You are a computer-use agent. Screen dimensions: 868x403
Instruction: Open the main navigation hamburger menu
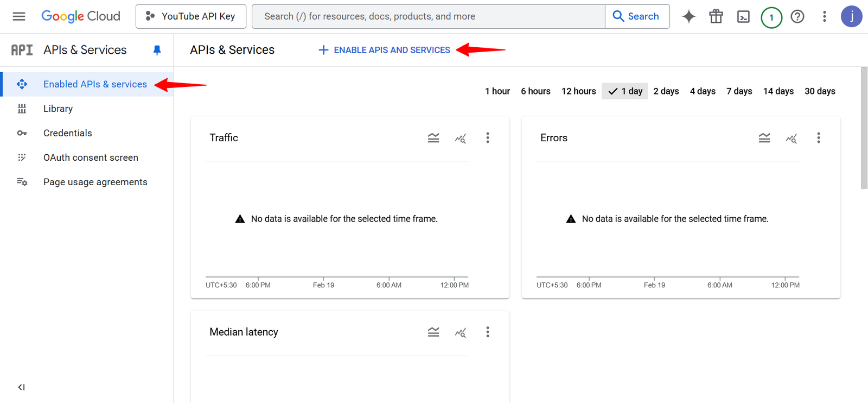tap(19, 16)
